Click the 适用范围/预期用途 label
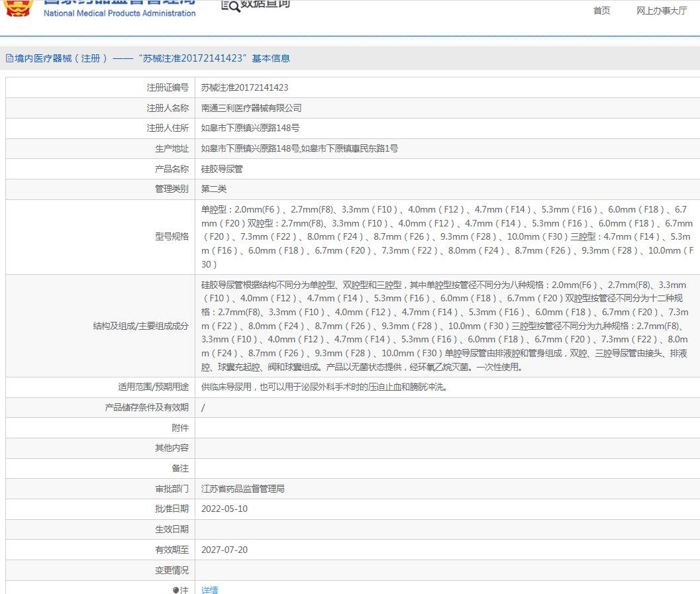 (153, 387)
